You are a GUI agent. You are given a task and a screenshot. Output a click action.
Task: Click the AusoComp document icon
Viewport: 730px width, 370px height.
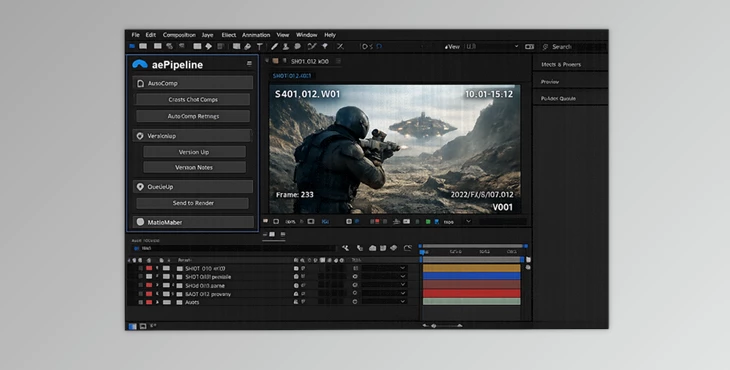tap(140, 83)
